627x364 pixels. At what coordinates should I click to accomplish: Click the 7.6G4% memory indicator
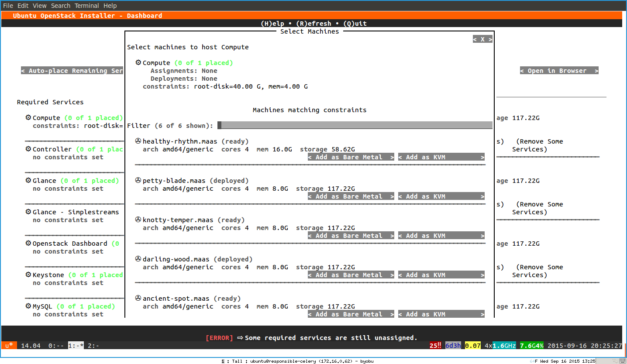click(532, 346)
